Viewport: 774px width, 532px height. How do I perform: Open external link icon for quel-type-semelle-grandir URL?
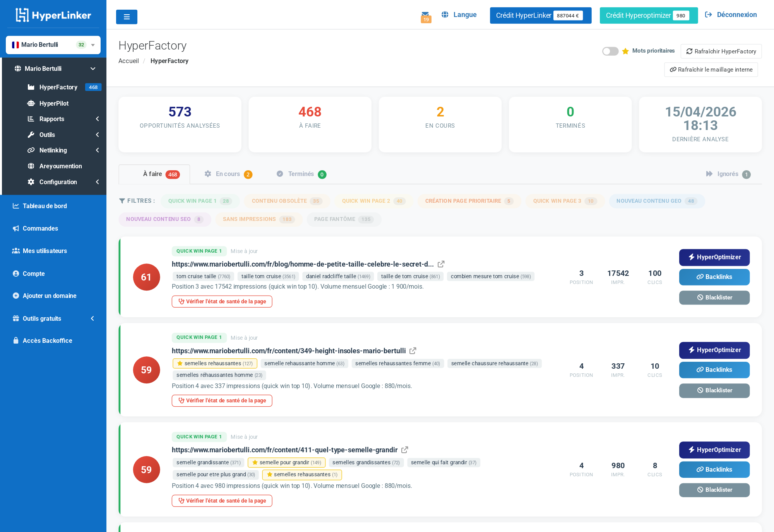[x=405, y=450]
